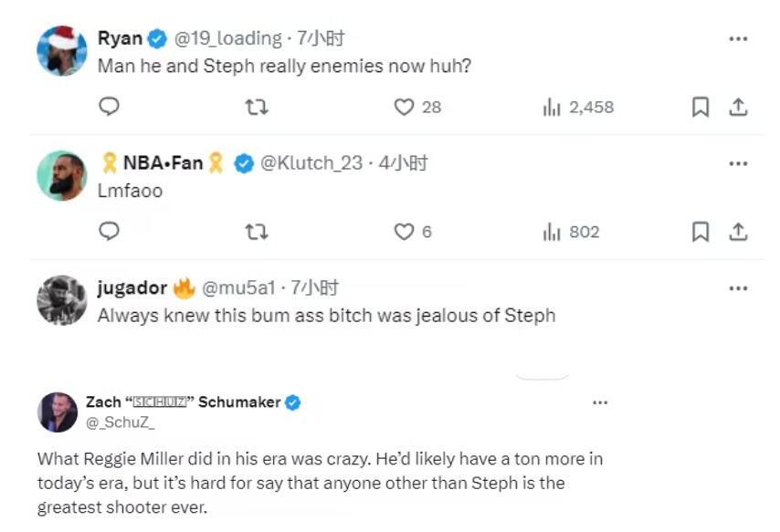Reply to NBA•Fan's Lmfaoo tweet
The width and height of the screenshot is (780, 532).
pos(109,232)
